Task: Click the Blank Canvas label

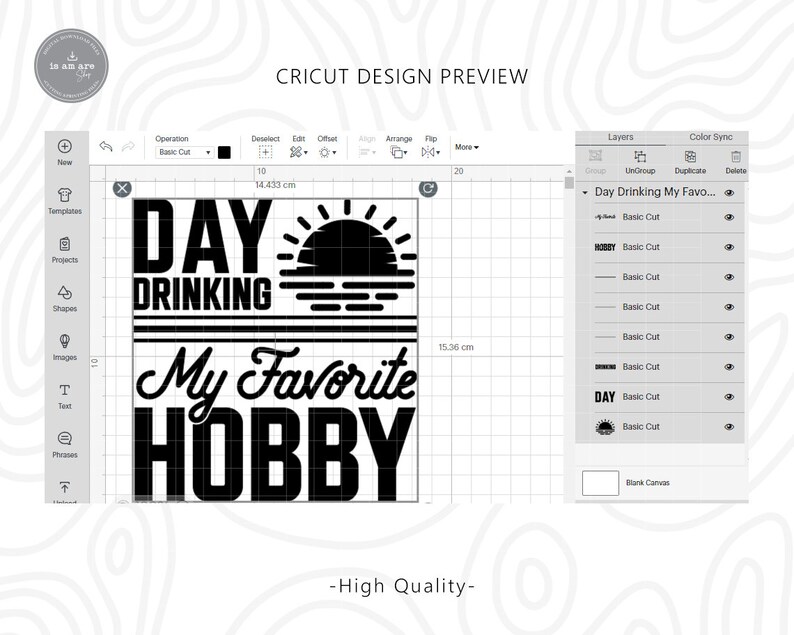Action: click(x=648, y=483)
